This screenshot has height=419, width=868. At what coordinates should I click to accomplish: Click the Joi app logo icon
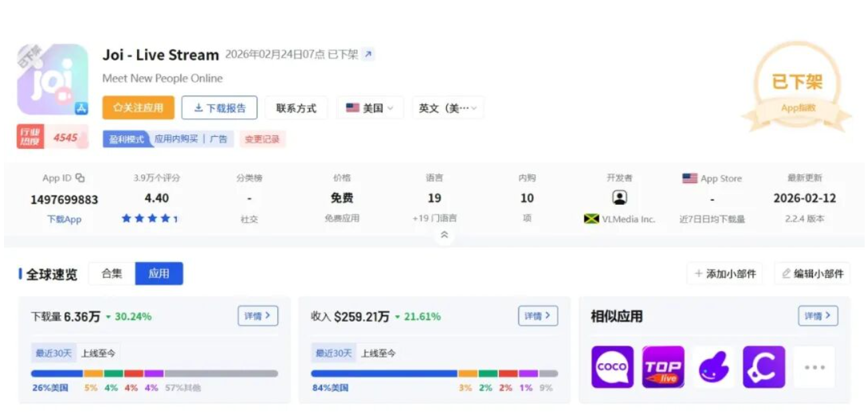click(x=53, y=80)
